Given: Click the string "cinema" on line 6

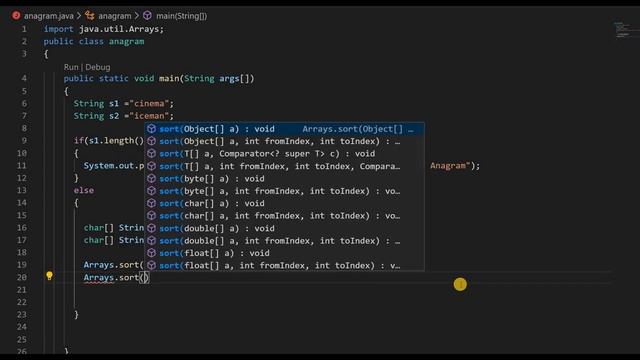Looking at the screenshot, I should pos(149,103).
